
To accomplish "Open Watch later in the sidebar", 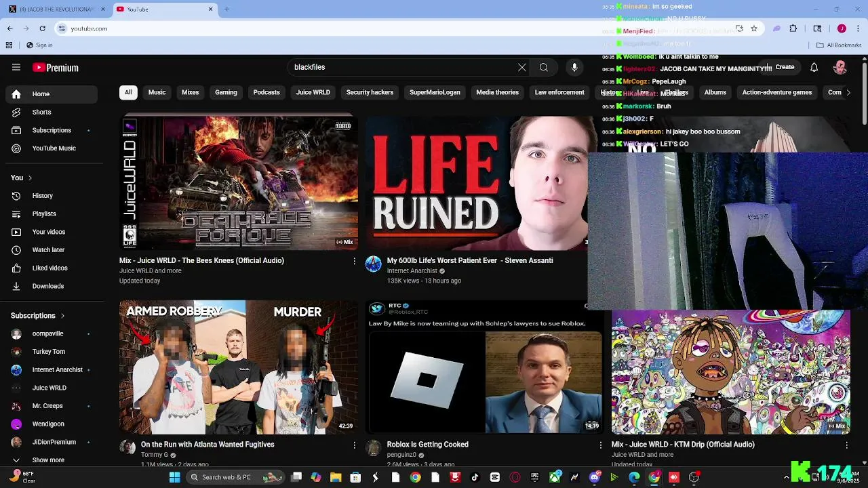I will (52, 250).
